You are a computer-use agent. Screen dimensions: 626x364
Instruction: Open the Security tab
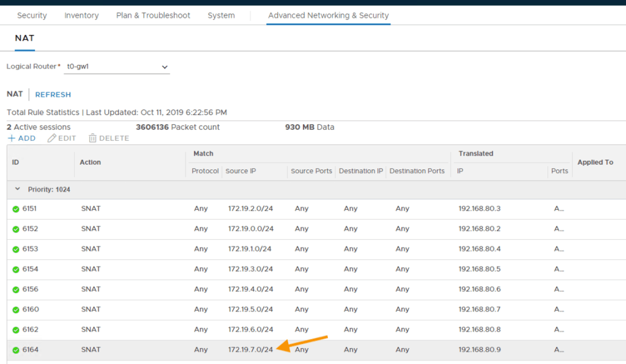point(32,15)
